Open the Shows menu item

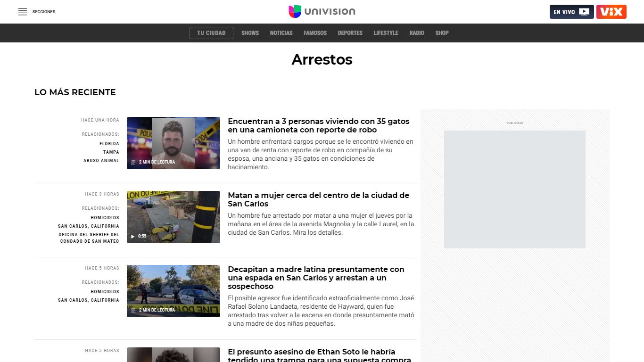coord(250,33)
